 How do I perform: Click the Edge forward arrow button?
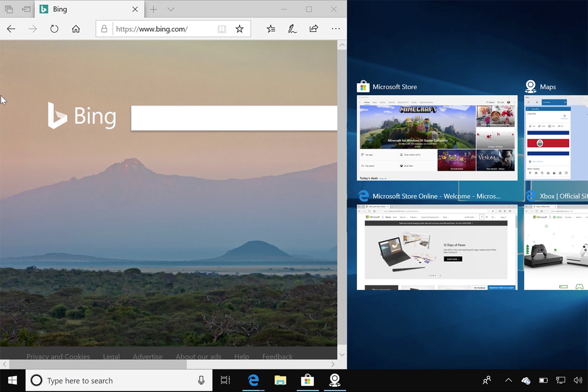click(32, 29)
